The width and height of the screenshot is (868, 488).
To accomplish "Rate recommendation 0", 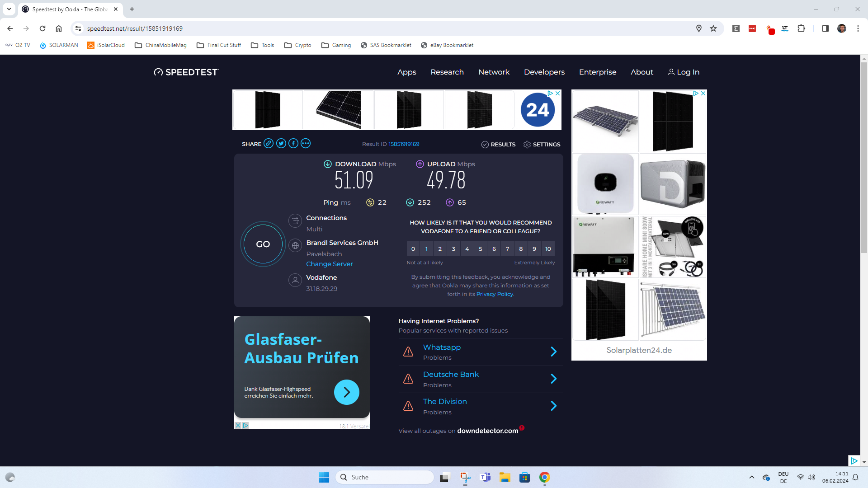I will click(413, 249).
